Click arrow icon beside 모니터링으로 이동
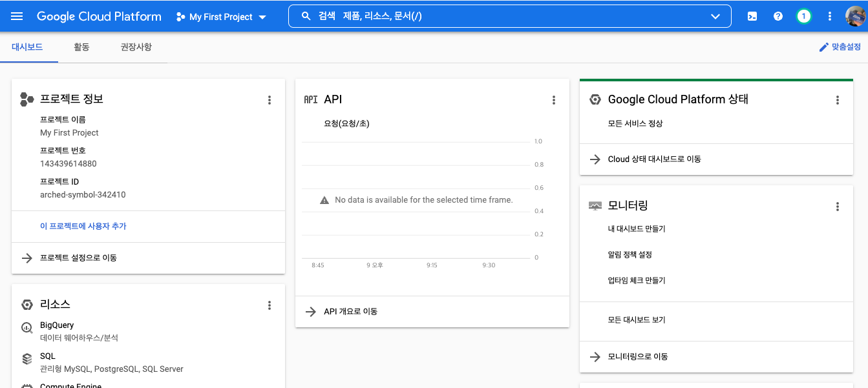 [x=595, y=357]
